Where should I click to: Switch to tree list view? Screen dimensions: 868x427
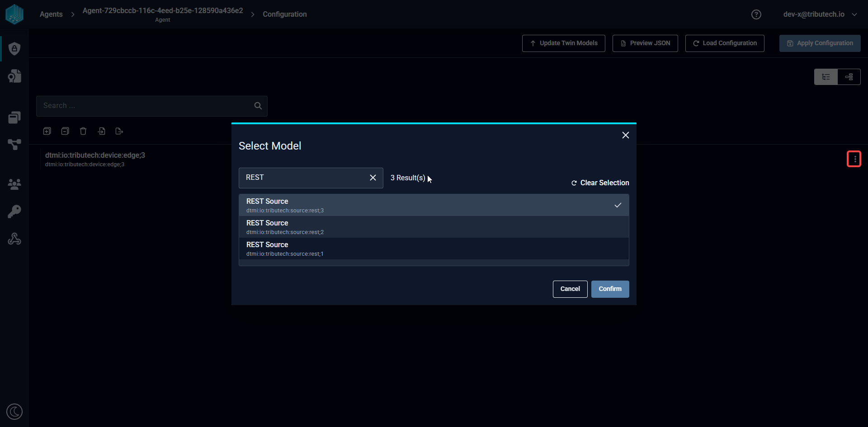point(826,77)
